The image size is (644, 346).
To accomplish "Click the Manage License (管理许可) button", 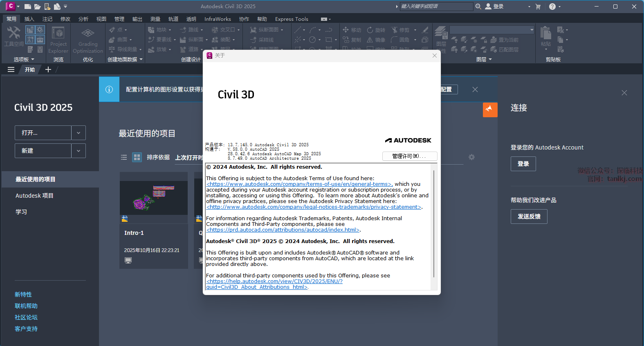I will click(x=410, y=156).
